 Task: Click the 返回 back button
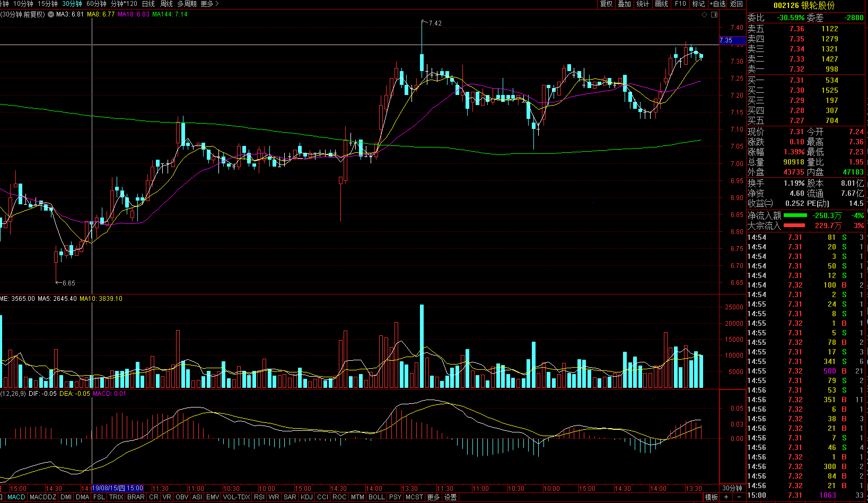pos(737,4)
